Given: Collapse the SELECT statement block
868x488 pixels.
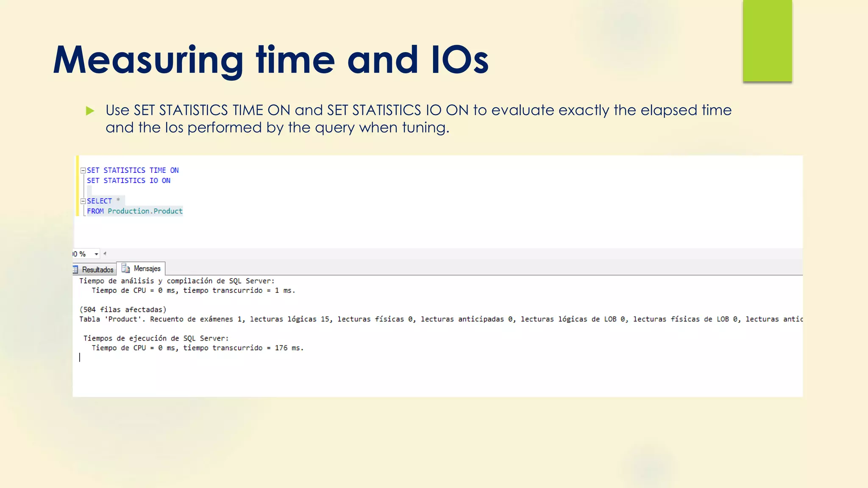Looking at the screenshot, I should (x=83, y=201).
